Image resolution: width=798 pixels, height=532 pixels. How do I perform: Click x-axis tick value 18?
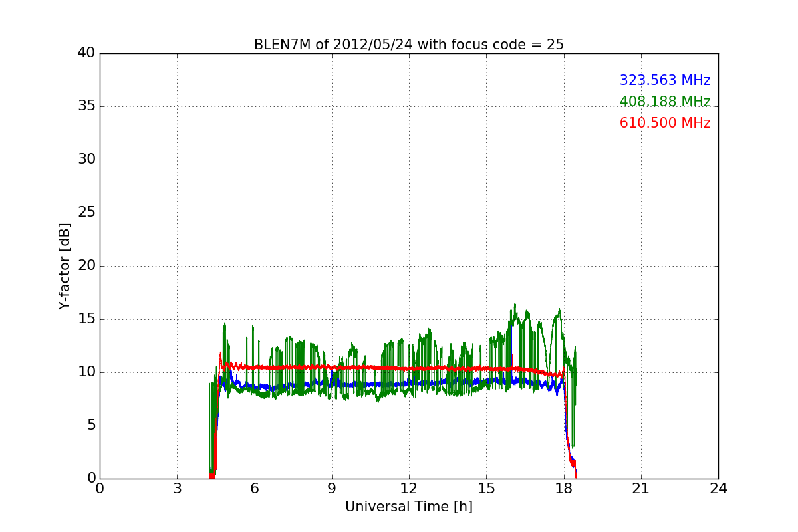click(563, 489)
